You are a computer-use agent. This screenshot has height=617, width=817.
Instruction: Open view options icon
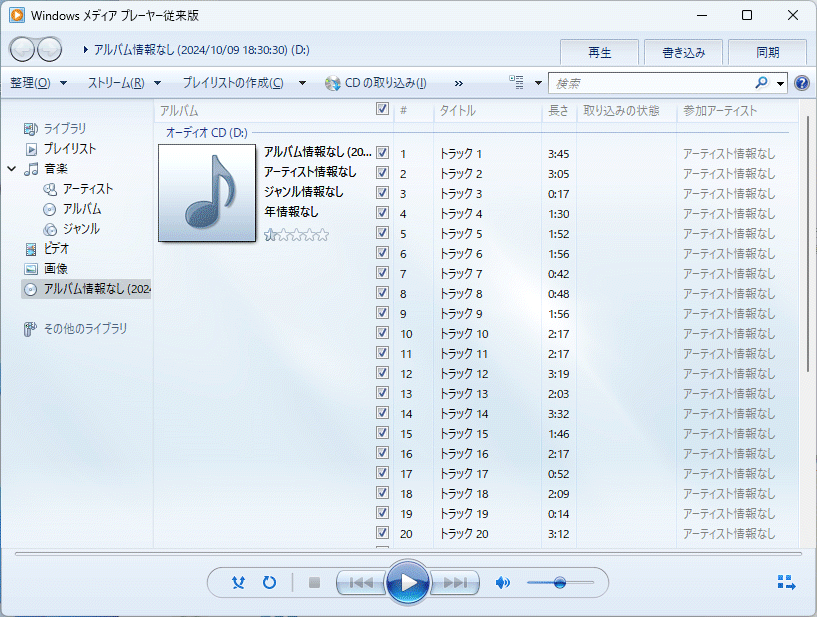click(x=516, y=82)
